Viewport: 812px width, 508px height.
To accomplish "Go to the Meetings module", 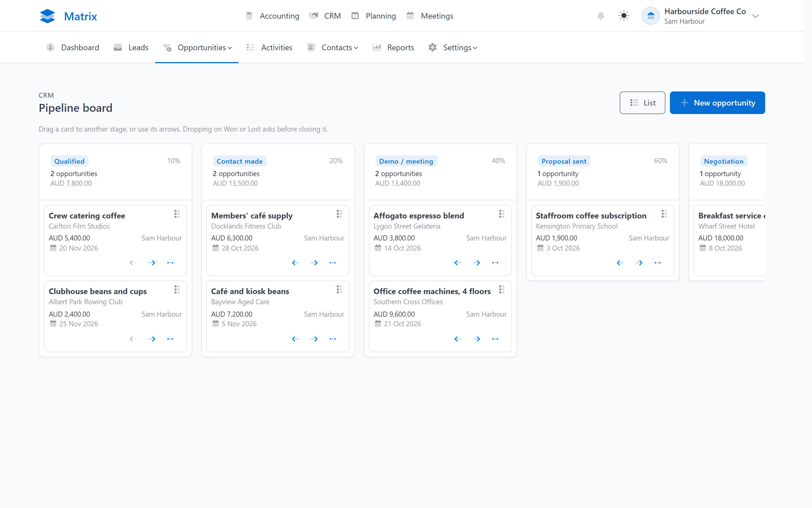I will (x=430, y=16).
